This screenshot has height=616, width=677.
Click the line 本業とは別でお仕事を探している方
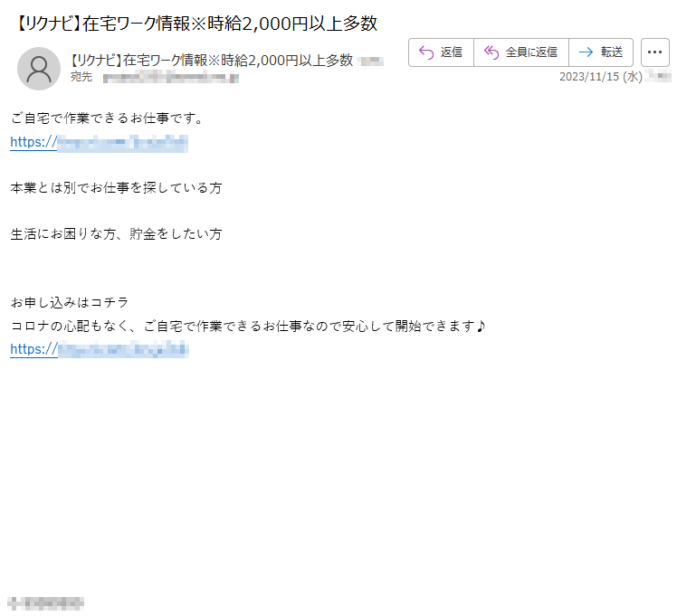coord(116,188)
